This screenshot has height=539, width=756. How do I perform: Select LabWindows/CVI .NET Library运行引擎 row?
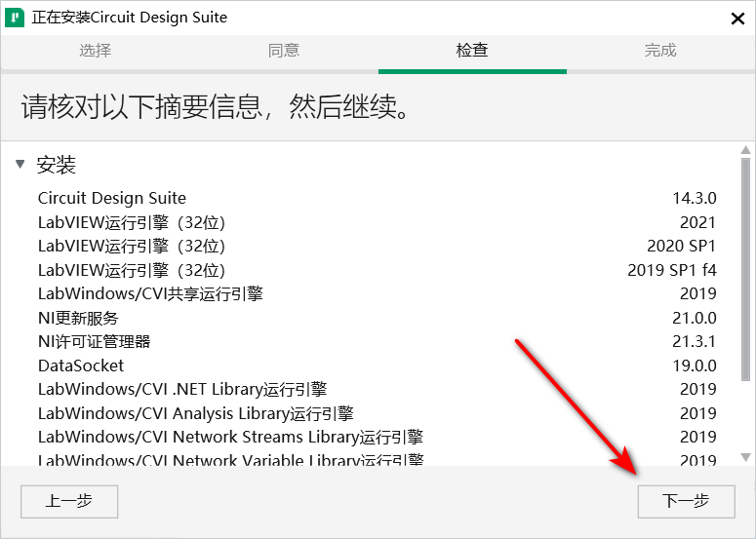click(x=378, y=389)
